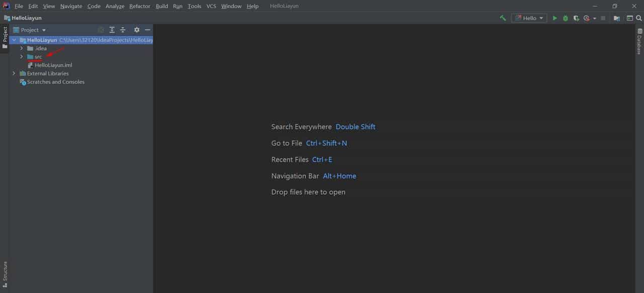
Task: Start the debugger bug icon
Action: [565, 18]
